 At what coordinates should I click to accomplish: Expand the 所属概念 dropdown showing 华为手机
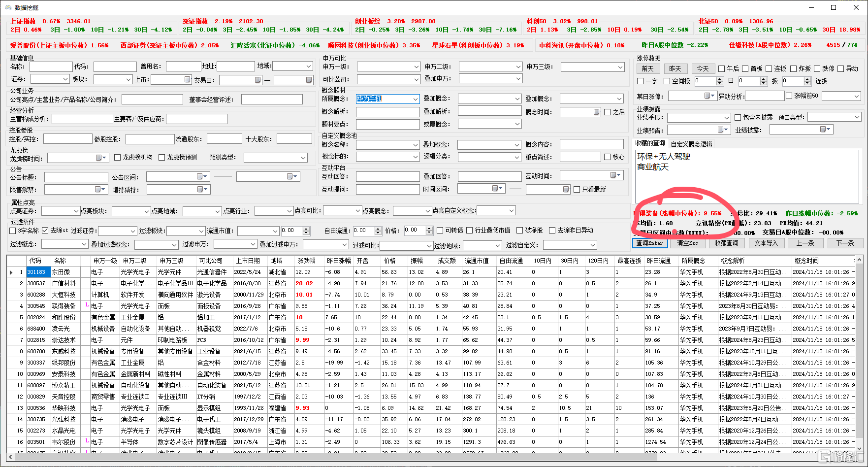[x=415, y=99]
